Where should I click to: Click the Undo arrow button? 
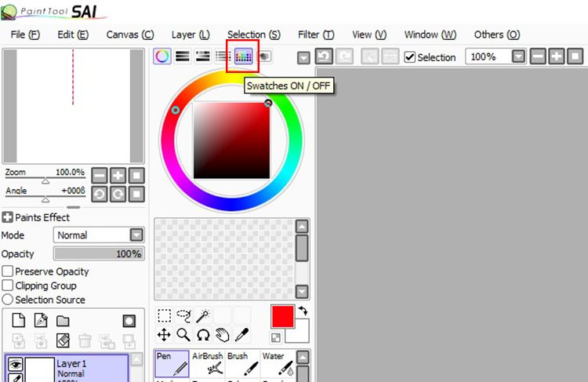[x=324, y=56]
